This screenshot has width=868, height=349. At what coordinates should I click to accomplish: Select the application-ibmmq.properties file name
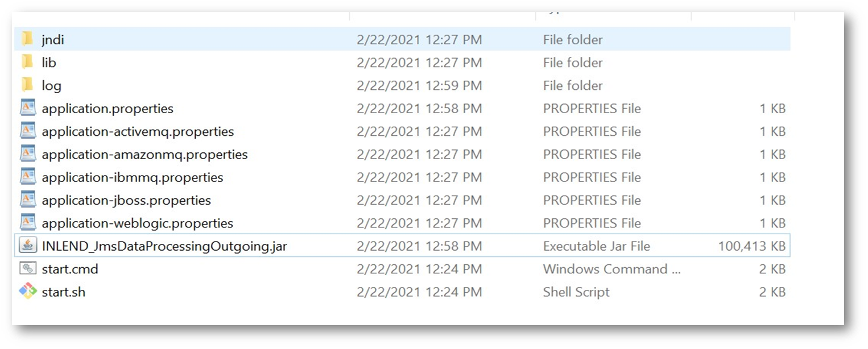[x=133, y=177]
